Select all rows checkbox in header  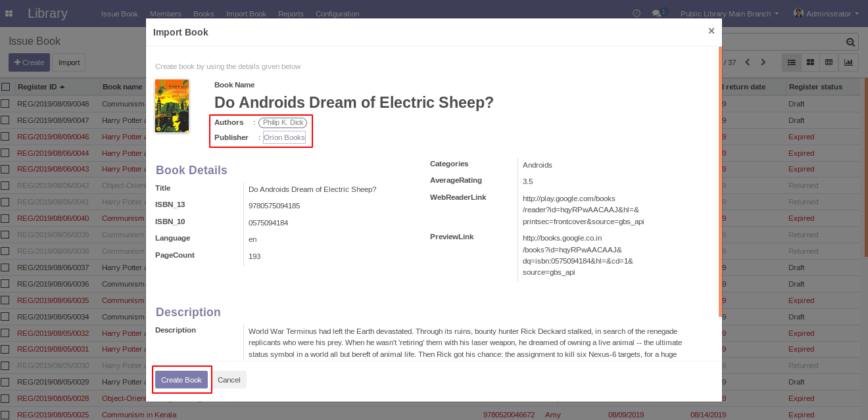pyautogui.click(x=5, y=87)
